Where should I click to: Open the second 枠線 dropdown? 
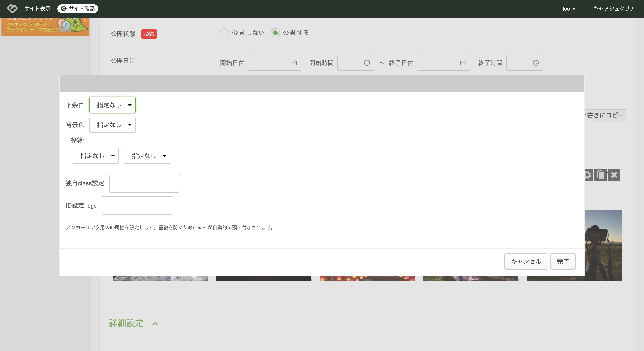click(147, 156)
